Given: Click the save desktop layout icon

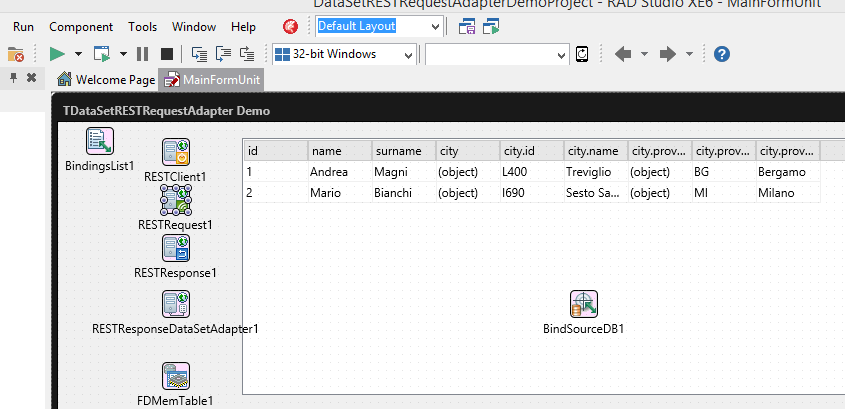Looking at the screenshot, I should [x=467, y=26].
